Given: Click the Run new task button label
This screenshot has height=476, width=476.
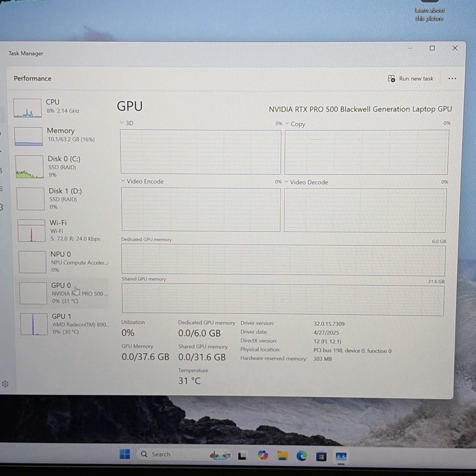Looking at the screenshot, I should point(416,79).
